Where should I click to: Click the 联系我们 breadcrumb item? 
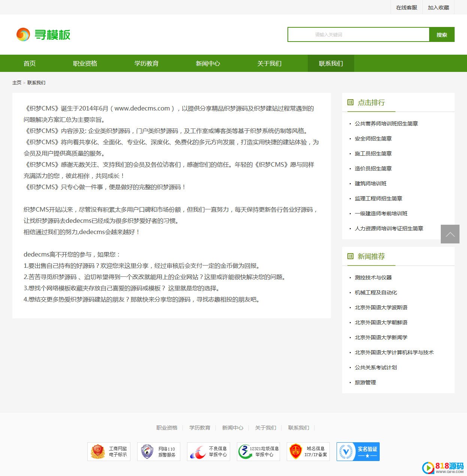pos(36,83)
